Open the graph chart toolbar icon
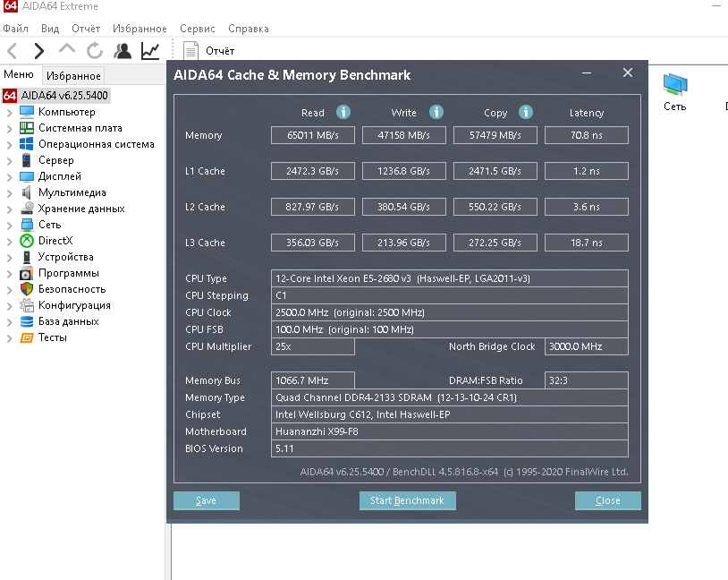This screenshot has width=728, height=580. click(x=150, y=50)
